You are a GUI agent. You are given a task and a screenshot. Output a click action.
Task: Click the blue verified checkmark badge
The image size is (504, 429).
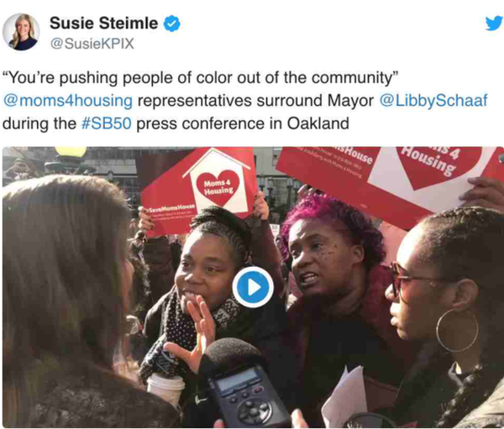[x=172, y=24]
